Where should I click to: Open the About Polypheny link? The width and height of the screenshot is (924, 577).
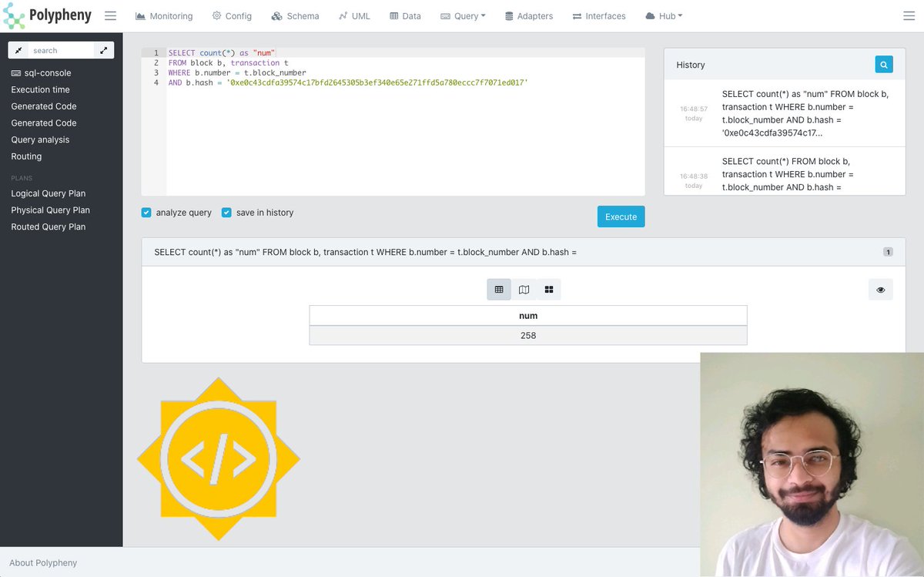coord(43,563)
